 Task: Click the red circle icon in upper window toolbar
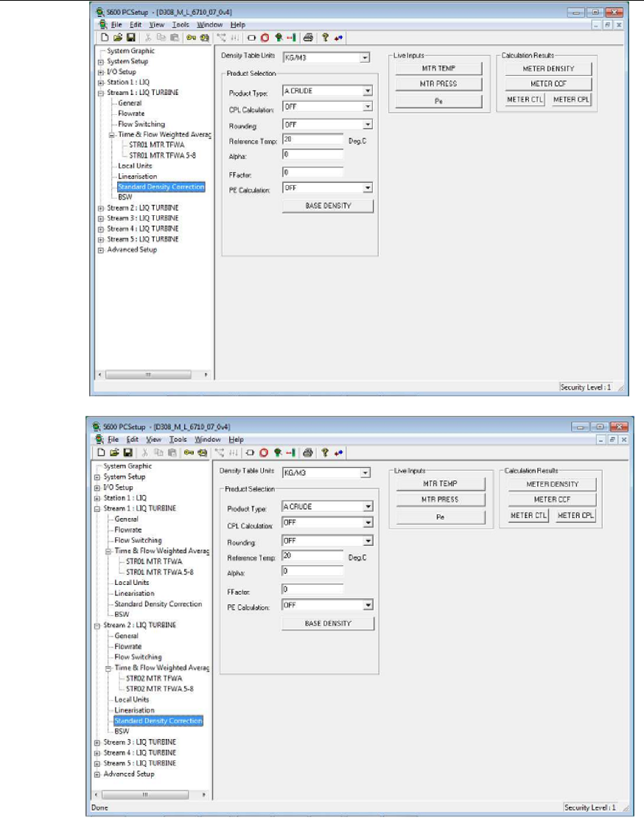tap(265, 38)
